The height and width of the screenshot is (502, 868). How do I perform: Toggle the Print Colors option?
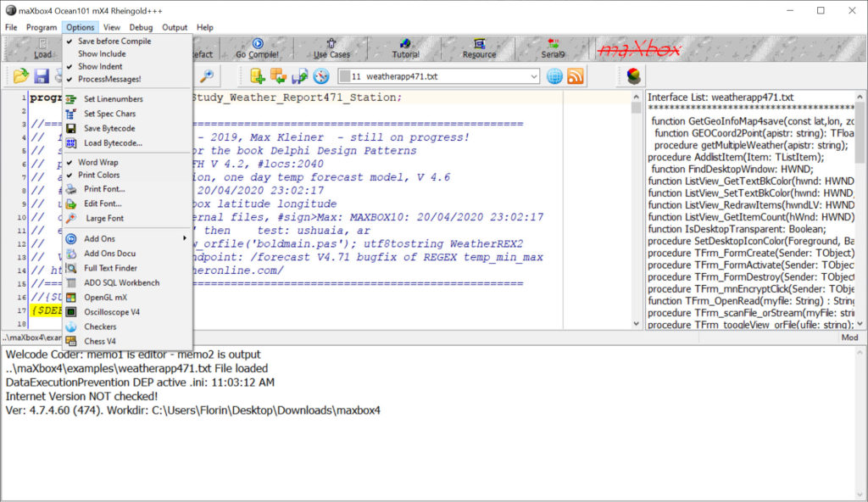coord(127,175)
